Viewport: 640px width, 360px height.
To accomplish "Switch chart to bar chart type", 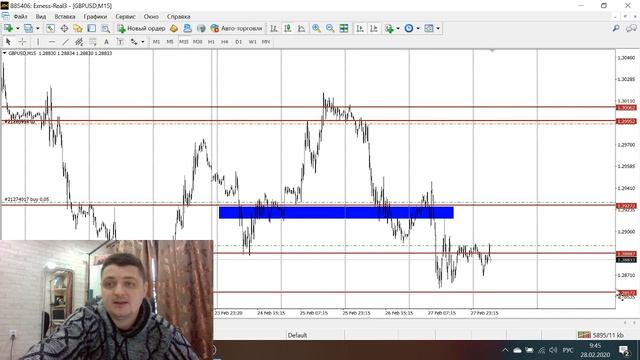I will click(274, 28).
